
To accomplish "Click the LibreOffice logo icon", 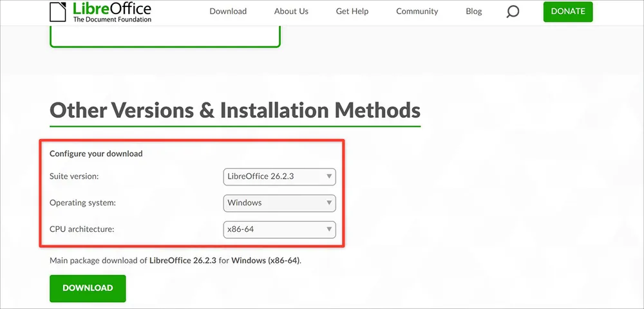I will (57, 12).
